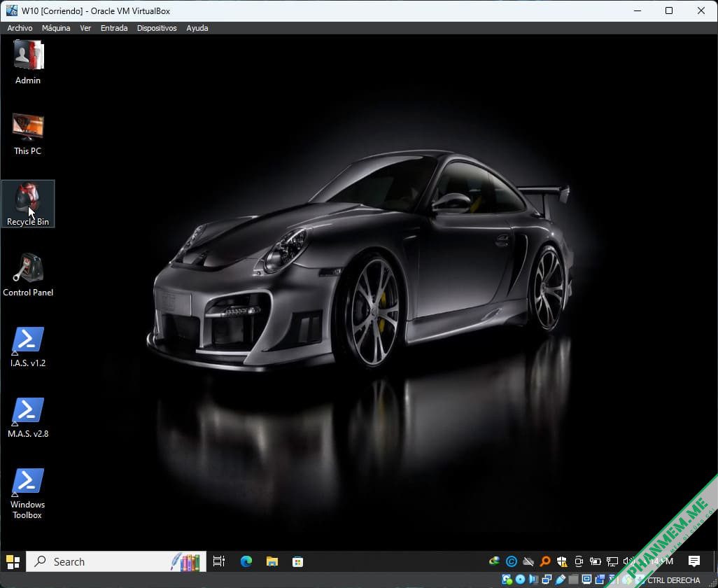The height and width of the screenshot is (588, 718).
Task: Open the Entrada menu
Action: pos(114,28)
